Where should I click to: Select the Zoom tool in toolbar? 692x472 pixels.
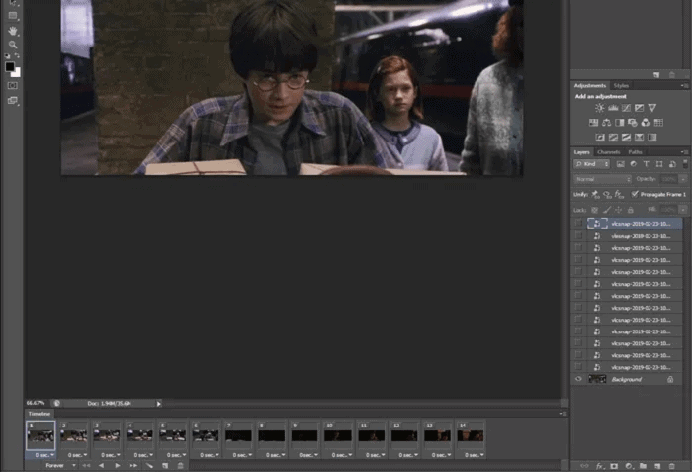pyautogui.click(x=13, y=44)
